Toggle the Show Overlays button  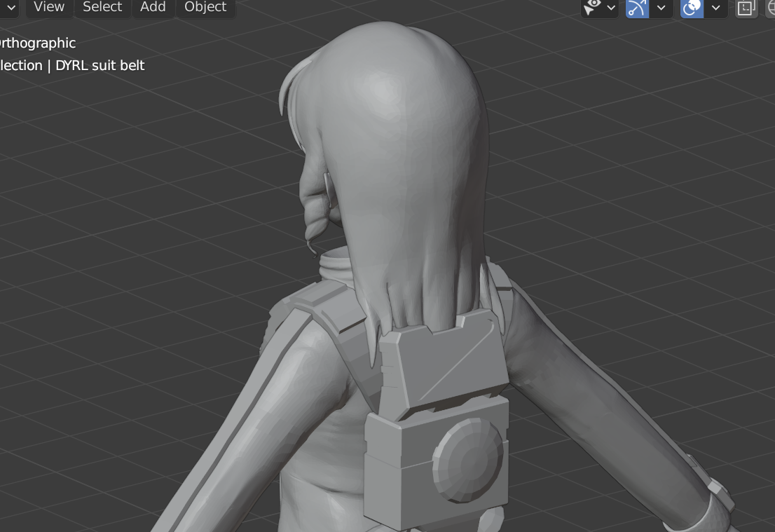(x=692, y=8)
